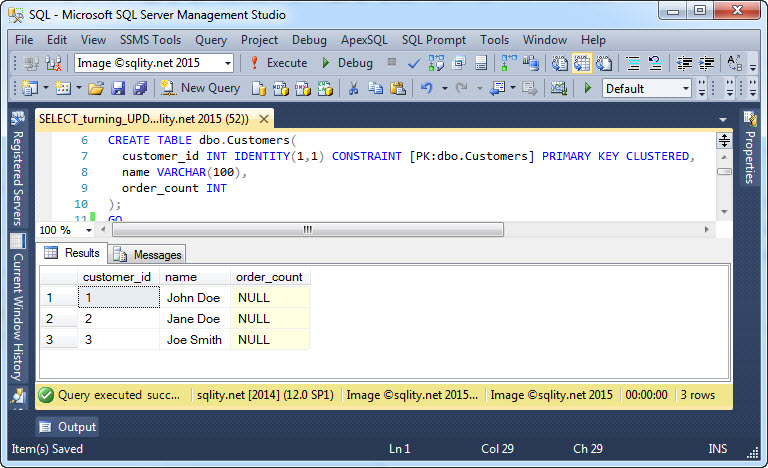The image size is (768, 468).
Task: Click the Undo arrow icon
Action: pos(427,88)
